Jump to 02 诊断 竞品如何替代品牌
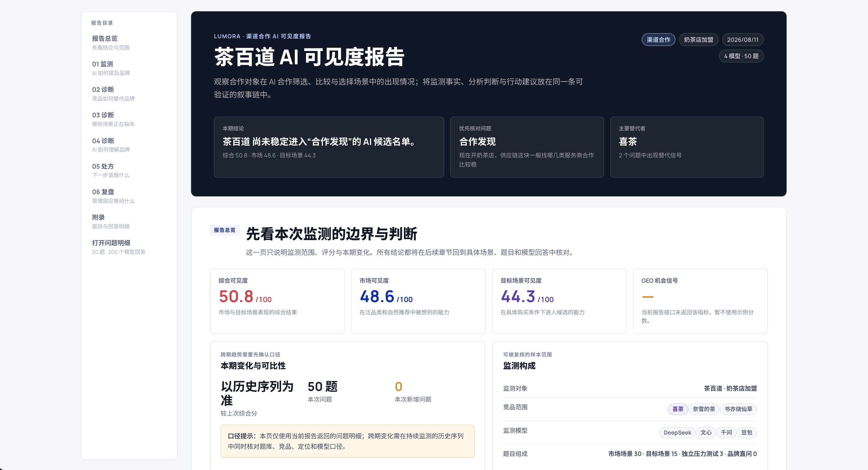Screen dimensions: 868x470 pyautogui.click(x=129, y=94)
